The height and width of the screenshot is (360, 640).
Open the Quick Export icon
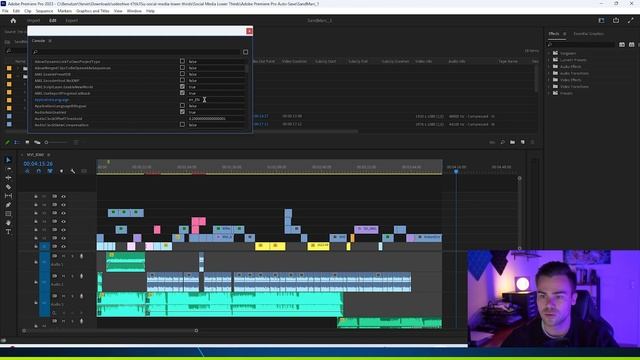pos(616,20)
